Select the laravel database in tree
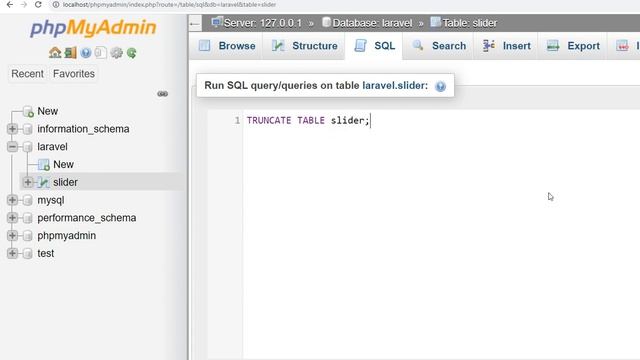This screenshot has height=360, width=640. click(52, 147)
